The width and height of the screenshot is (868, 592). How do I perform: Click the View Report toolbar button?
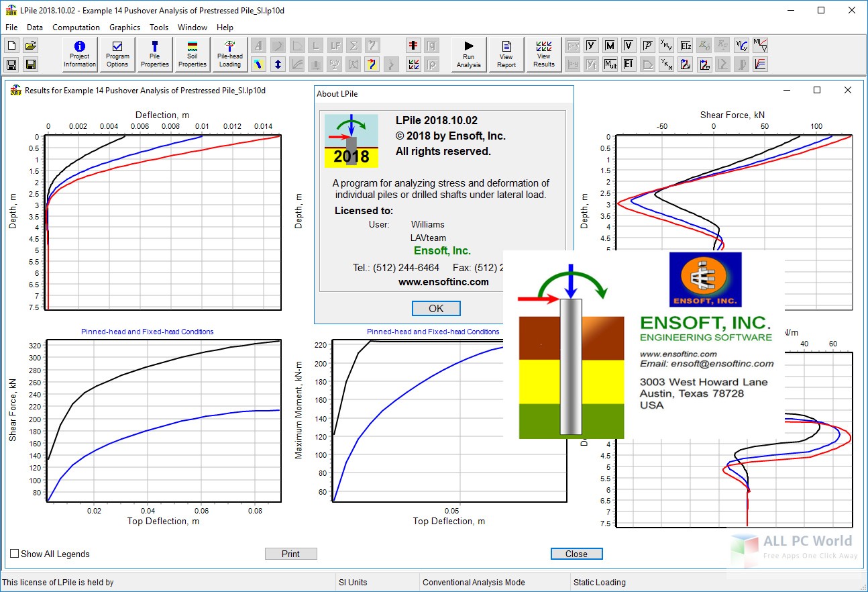pos(506,54)
